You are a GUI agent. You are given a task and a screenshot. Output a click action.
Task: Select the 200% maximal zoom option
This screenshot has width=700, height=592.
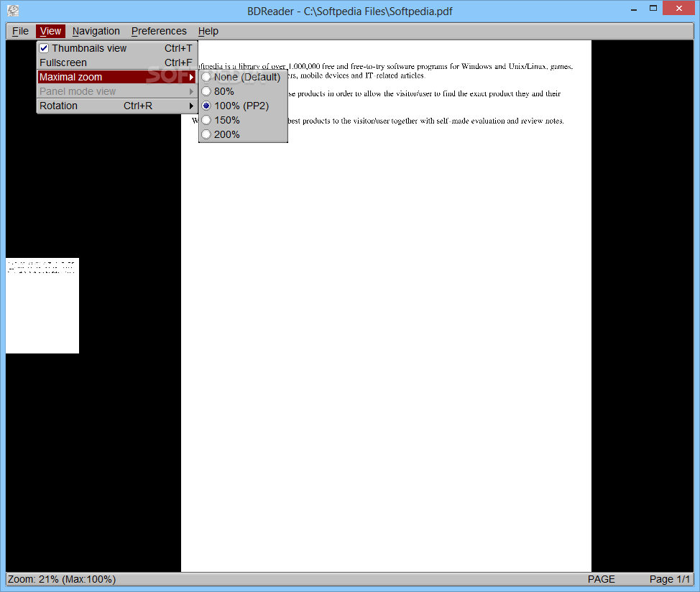click(x=244, y=134)
